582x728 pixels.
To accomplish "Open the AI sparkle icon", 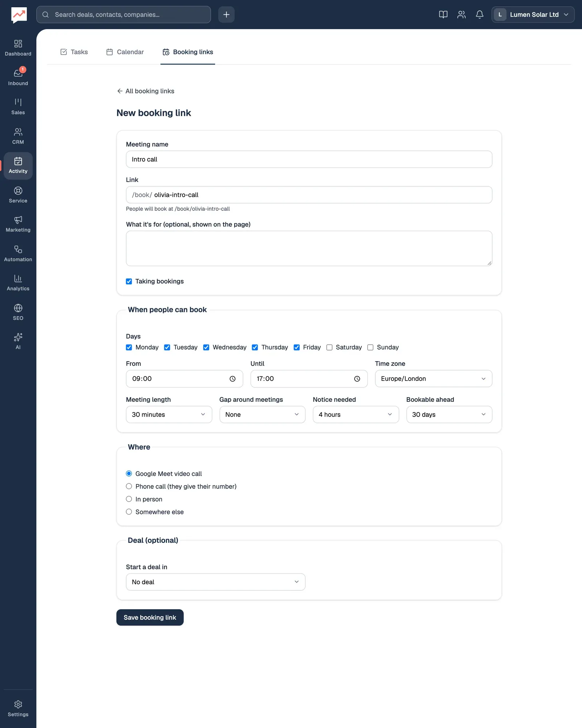I will coord(18,341).
